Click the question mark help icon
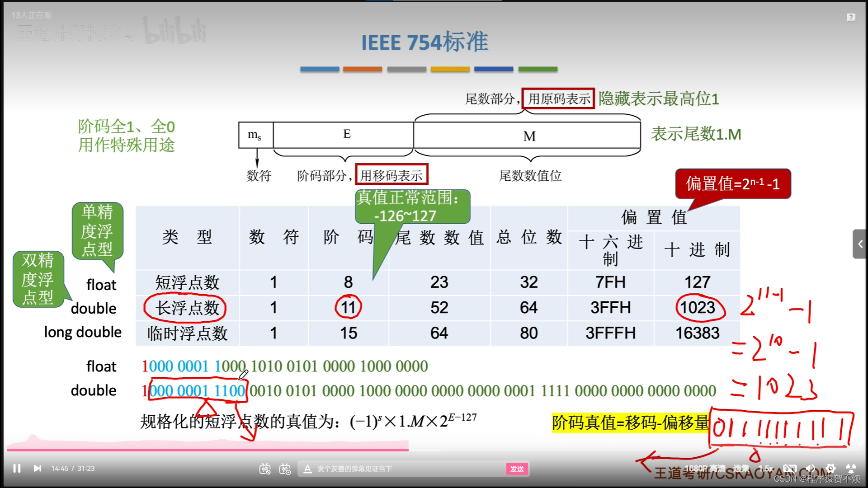The height and width of the screenshot is (488, 868). pyautogui.click(x=851, y=17)
